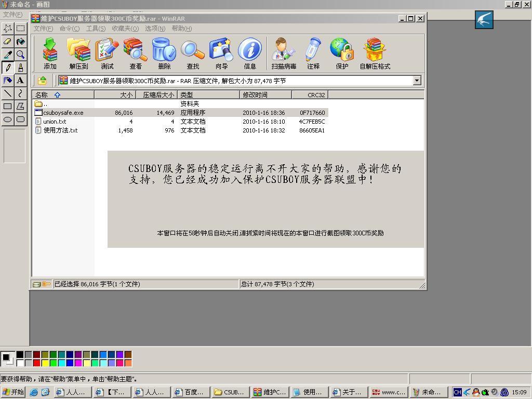532x399 pixels.
Task: Select Paint's rectangular select tool
Action: (20, 28)
